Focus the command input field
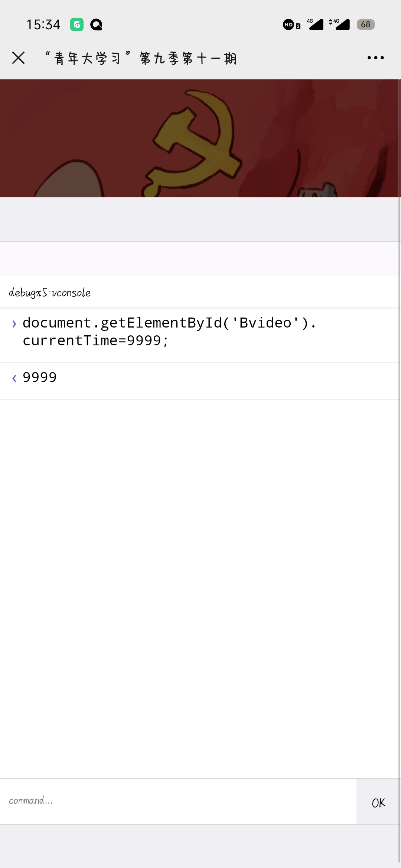Screen dimensions: 401x868 178,801
